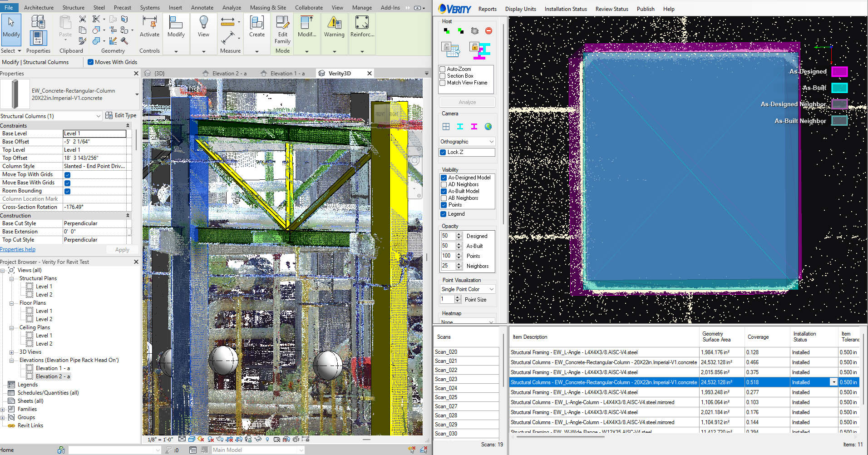This screenshot has width=868, height=455.
Task: Increase the Designed opacity value stepper
Action: [x=458, y=233]
